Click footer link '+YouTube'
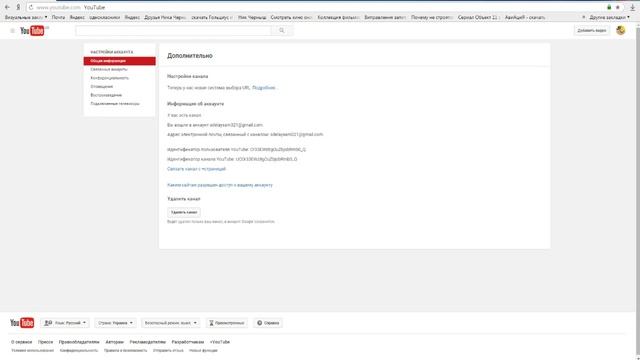 click(x=220, y=342)
